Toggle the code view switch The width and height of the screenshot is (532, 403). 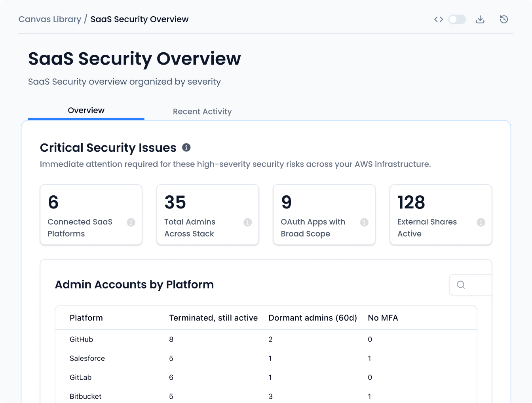click(457, 19)
